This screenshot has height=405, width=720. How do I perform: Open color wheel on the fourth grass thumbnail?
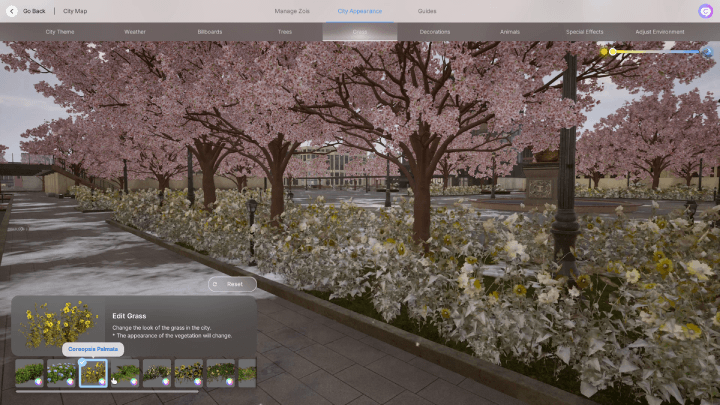pos(134,381)
